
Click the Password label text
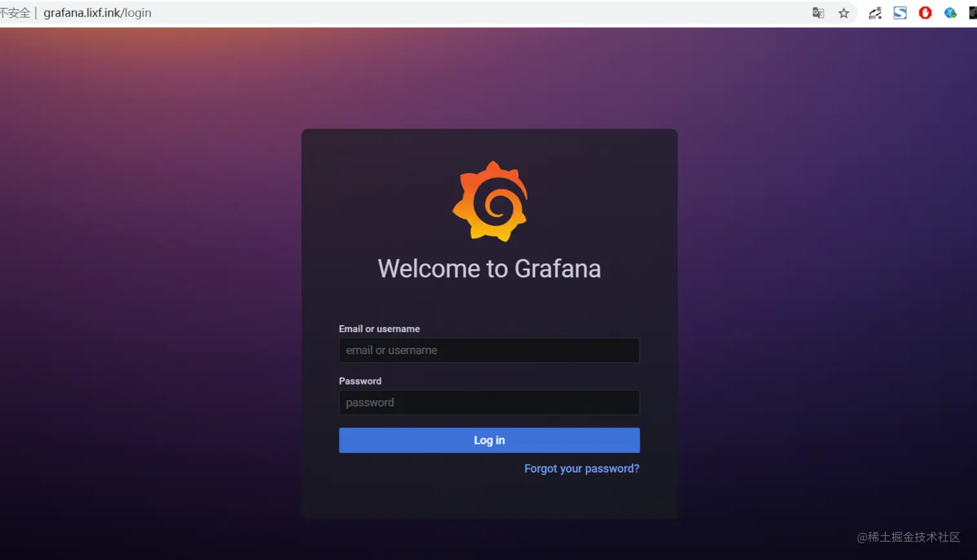click(x=360, y=381)
